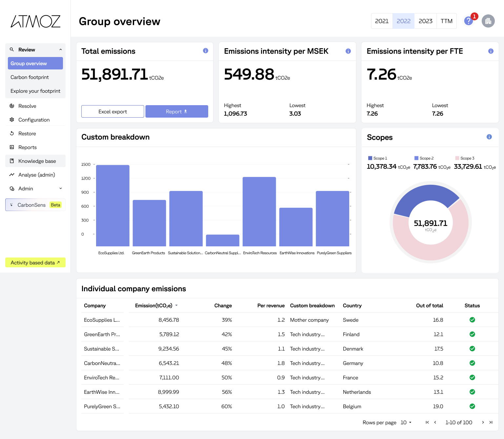Screen dimensions: 504x439
Task: Click the company building profile icon
Action: (488, 21)
